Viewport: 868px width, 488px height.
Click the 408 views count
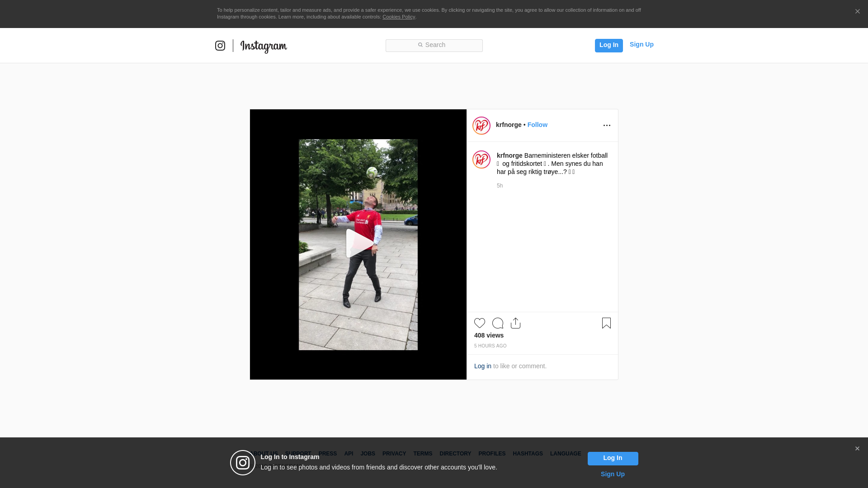489,335
